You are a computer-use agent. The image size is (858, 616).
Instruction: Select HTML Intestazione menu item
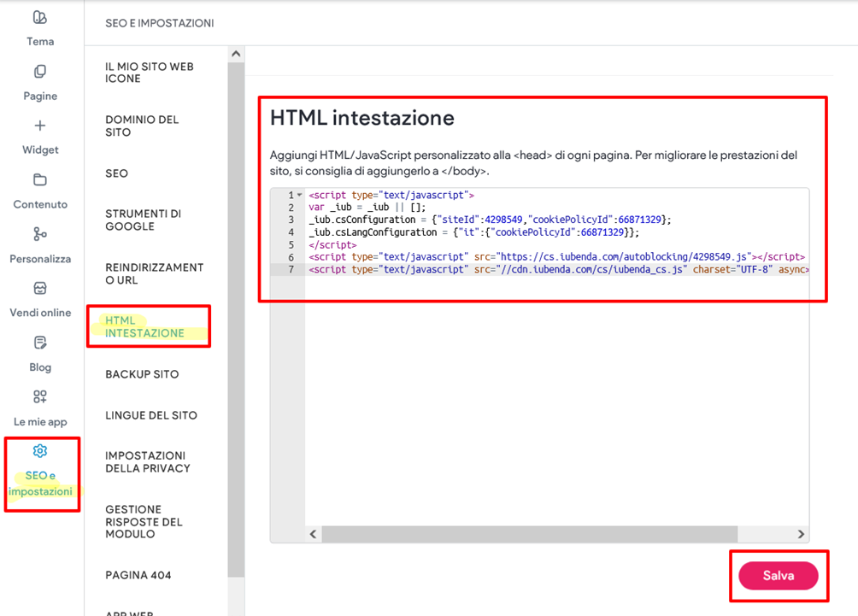pyautogui.click(x=144, y=327)
